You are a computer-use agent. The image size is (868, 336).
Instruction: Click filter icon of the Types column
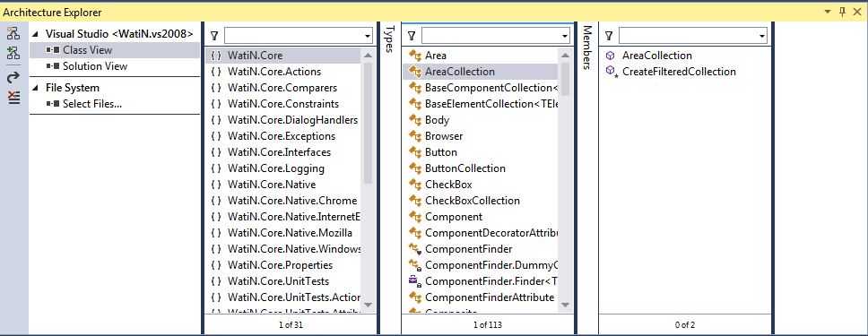[412, 36]
